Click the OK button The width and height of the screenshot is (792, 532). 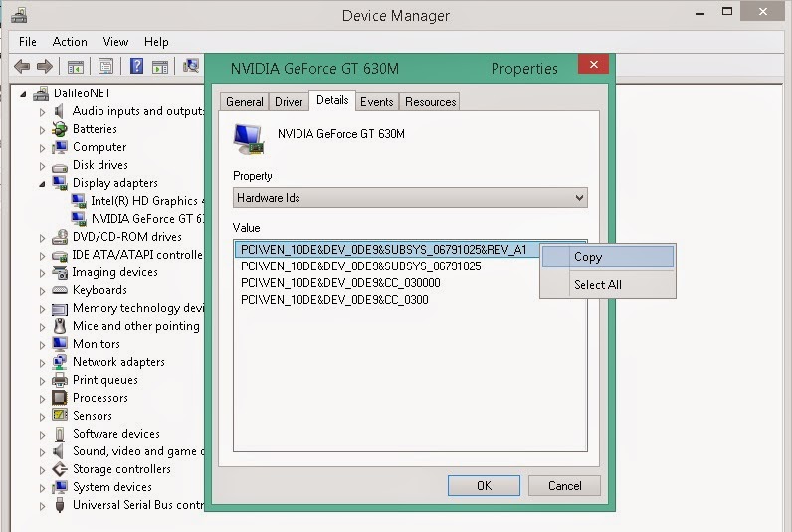[x=484, y=485]
